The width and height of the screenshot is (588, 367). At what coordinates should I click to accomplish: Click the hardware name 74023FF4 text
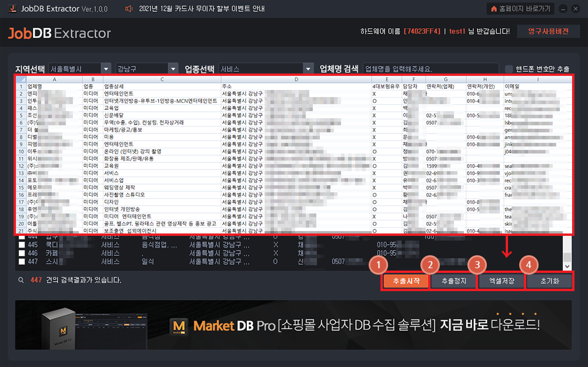coord(422,32)
